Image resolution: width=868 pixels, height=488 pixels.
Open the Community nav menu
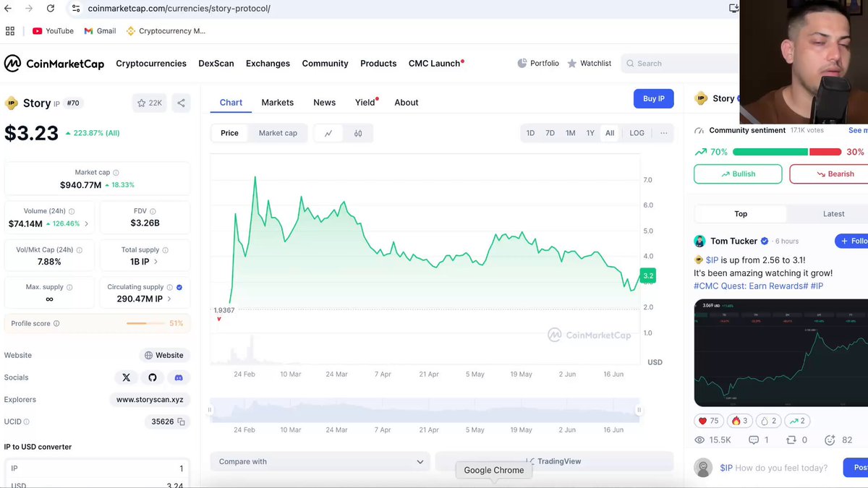(x=325, y=64)
